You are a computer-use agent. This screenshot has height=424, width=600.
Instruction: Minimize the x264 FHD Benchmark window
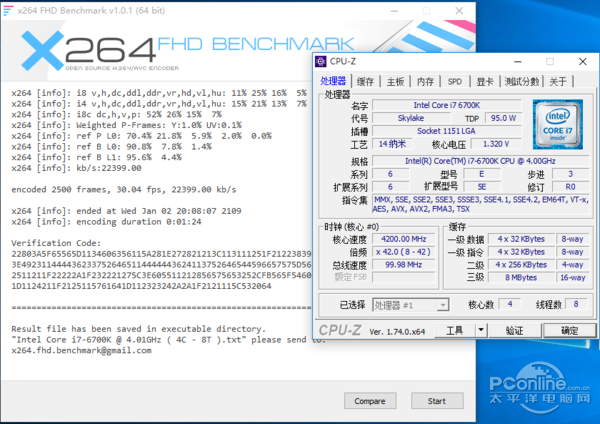click(394, 11)
